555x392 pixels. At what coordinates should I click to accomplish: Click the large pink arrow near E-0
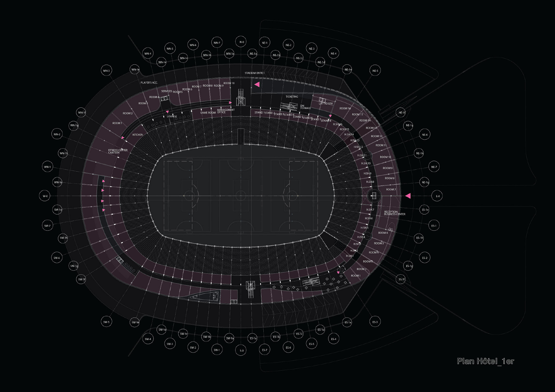(x=408, y=196)
